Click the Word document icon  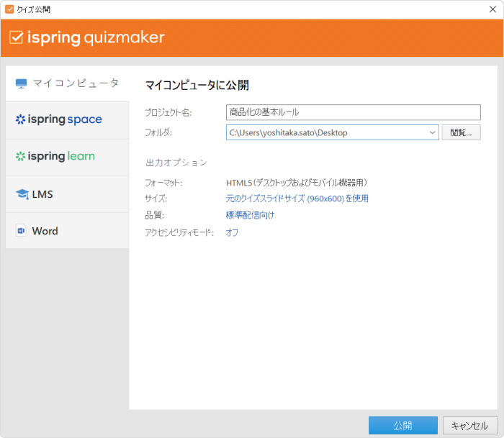(21, 231)
